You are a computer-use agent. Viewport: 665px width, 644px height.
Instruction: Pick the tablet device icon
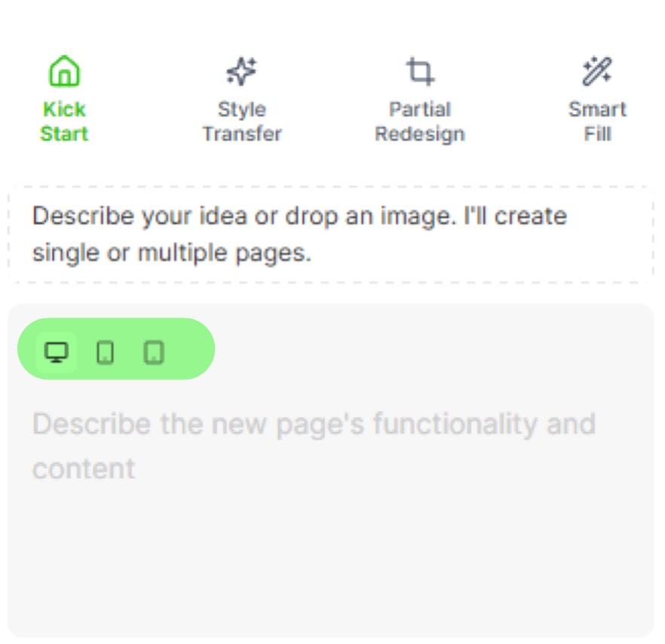154,351
